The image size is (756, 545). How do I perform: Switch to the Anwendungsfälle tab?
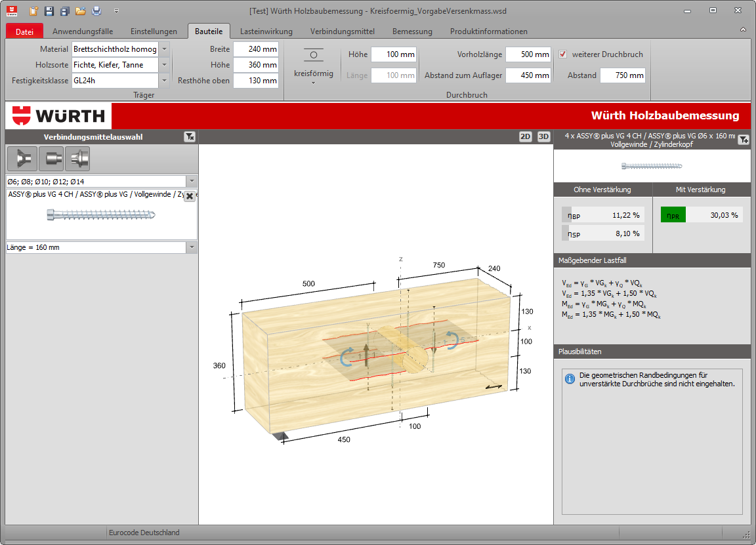coord(83,31)
